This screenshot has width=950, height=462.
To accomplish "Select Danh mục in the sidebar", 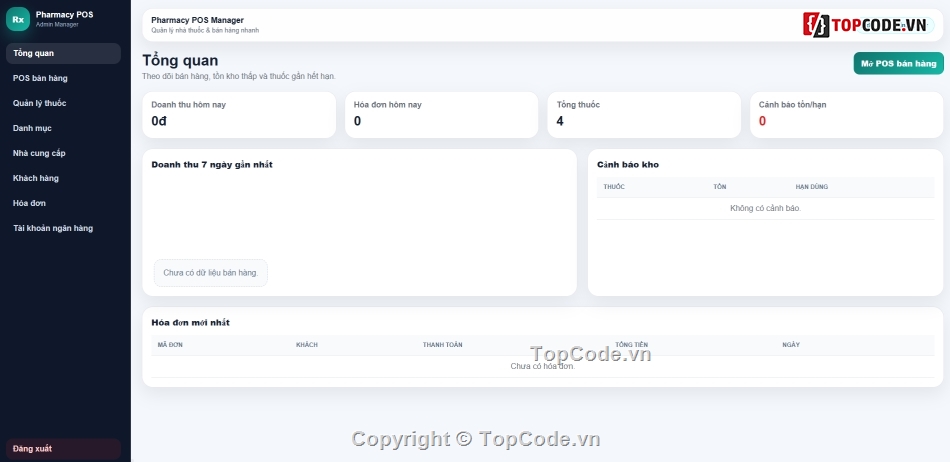I will click(63, 128).
